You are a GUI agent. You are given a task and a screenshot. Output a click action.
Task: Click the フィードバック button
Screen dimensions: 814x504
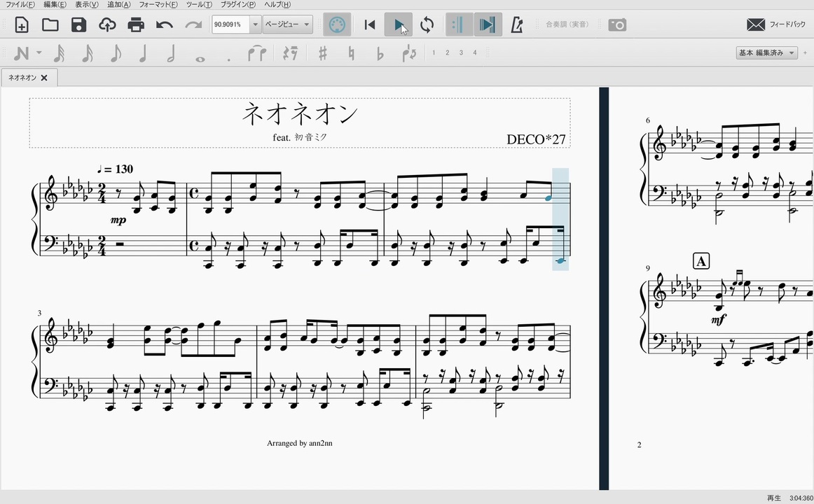(x=776, y=25)
